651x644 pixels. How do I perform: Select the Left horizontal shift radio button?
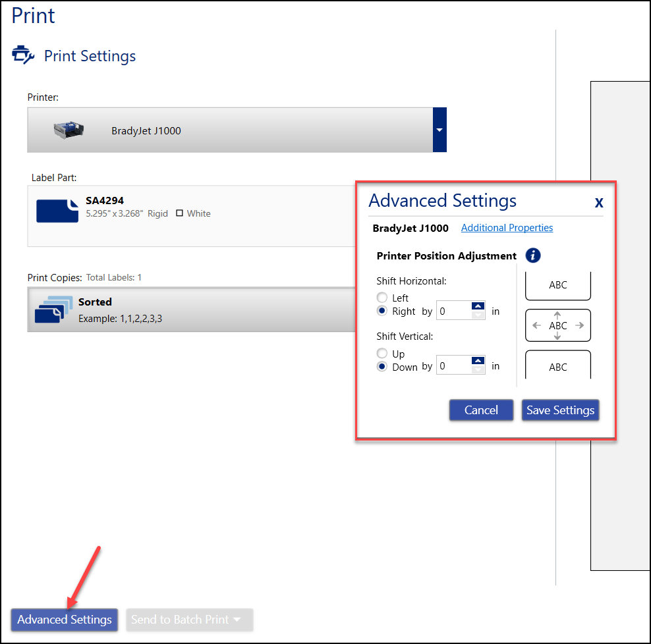tap(382, 298)
